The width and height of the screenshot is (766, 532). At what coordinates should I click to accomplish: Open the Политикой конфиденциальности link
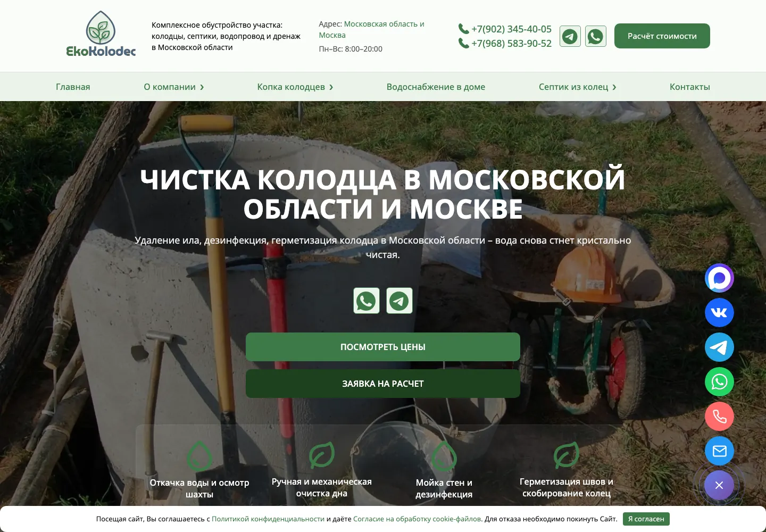pyautogui.click(x=268, y=519)
